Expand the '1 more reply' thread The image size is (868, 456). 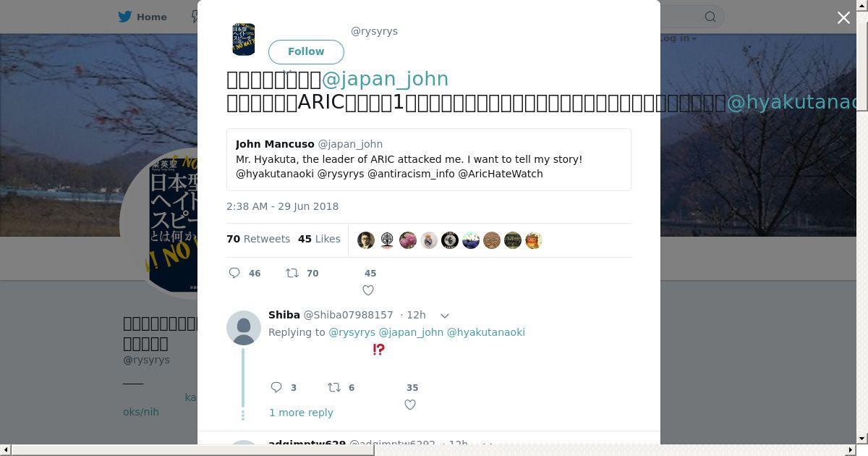301,413
